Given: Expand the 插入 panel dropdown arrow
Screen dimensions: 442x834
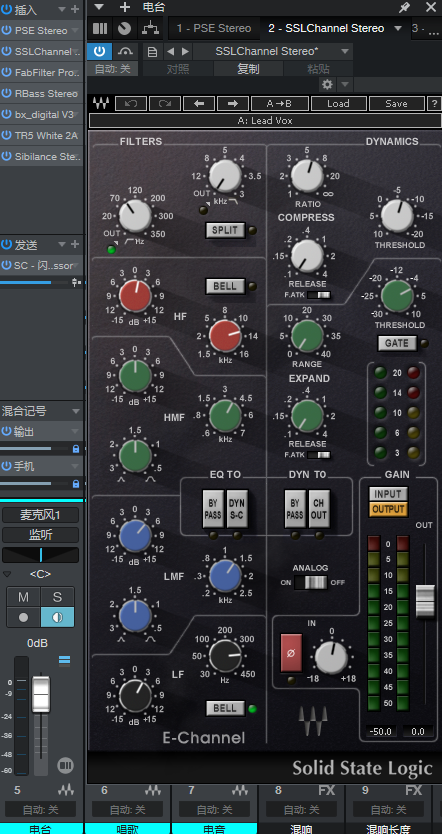Looking at the screenshot, I should pos(62,9).
